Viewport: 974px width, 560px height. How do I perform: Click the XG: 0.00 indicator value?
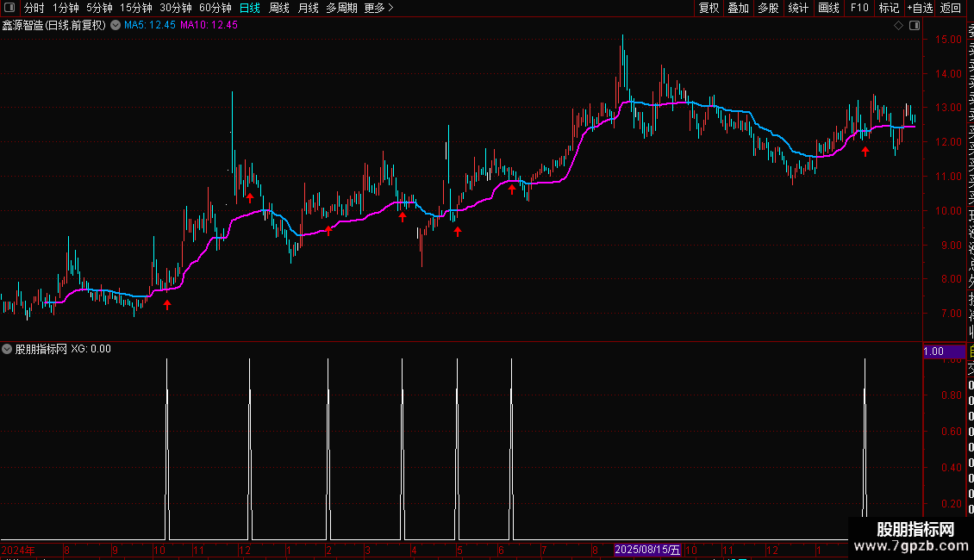coord(91,349)
